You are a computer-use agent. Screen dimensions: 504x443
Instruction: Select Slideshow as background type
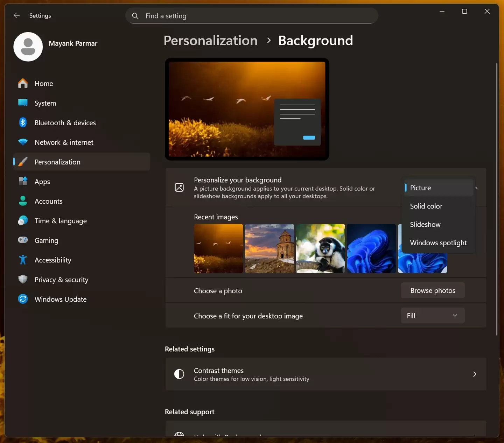[x=425, y=224]
